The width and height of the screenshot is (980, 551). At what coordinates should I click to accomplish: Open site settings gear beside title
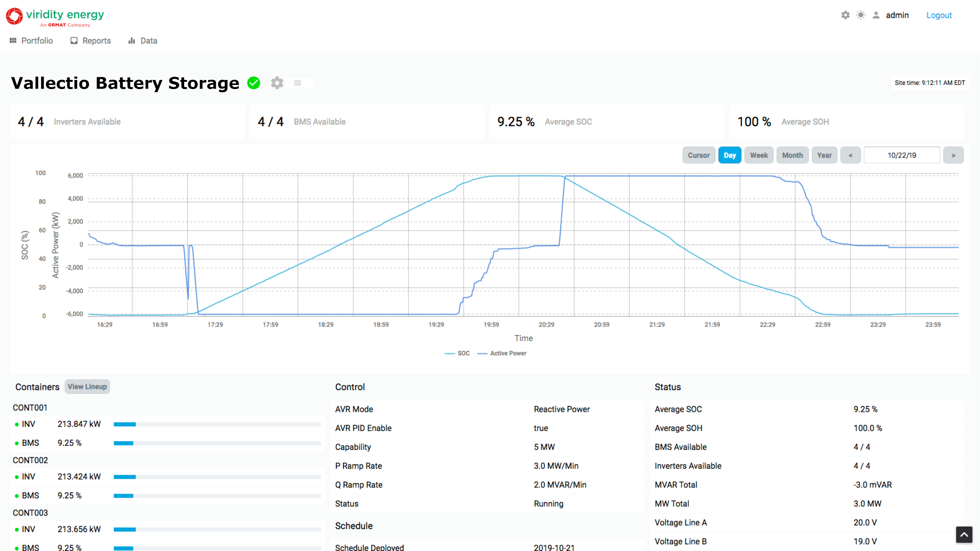click(277, 83)
